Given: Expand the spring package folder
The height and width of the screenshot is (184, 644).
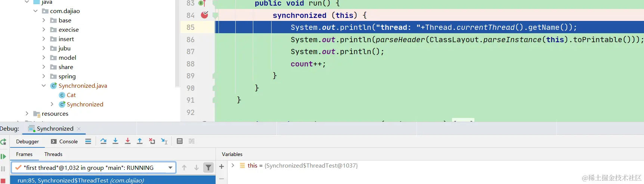Looking at the screenshot, I should (44, 76).
